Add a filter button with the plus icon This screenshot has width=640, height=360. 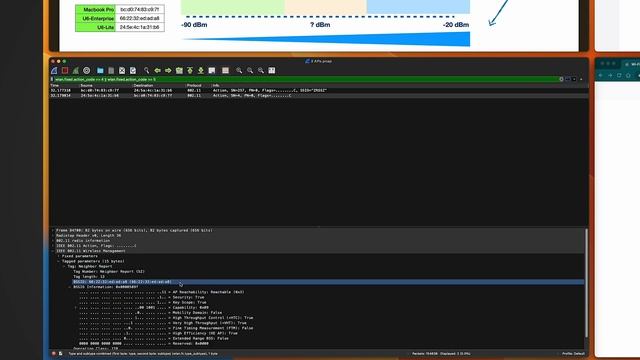pyautogui.click(x=582, y=79)
